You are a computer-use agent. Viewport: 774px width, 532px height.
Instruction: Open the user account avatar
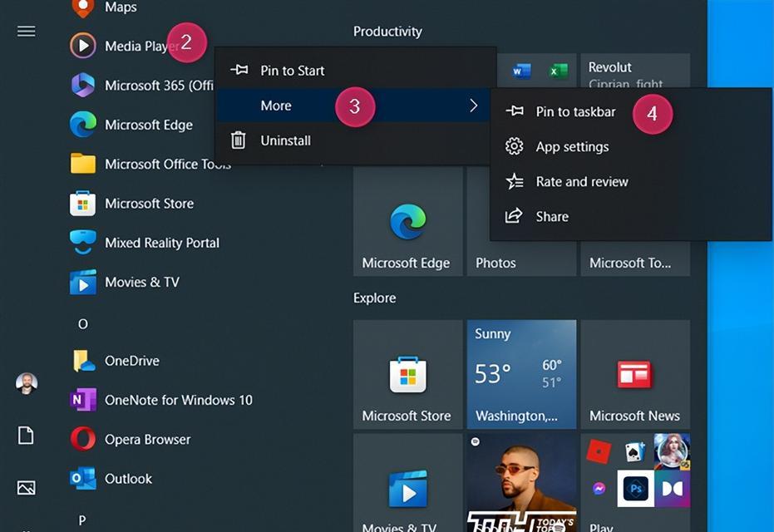point(27,383)
